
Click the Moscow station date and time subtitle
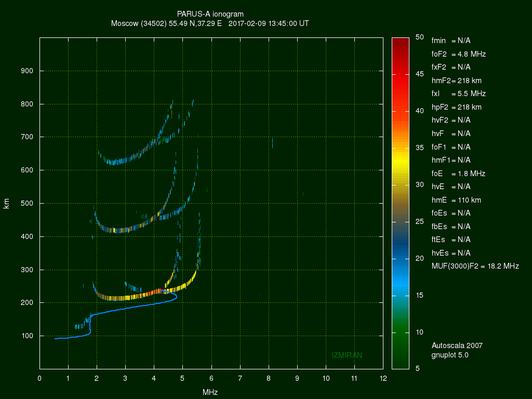(x=210, y=23)
